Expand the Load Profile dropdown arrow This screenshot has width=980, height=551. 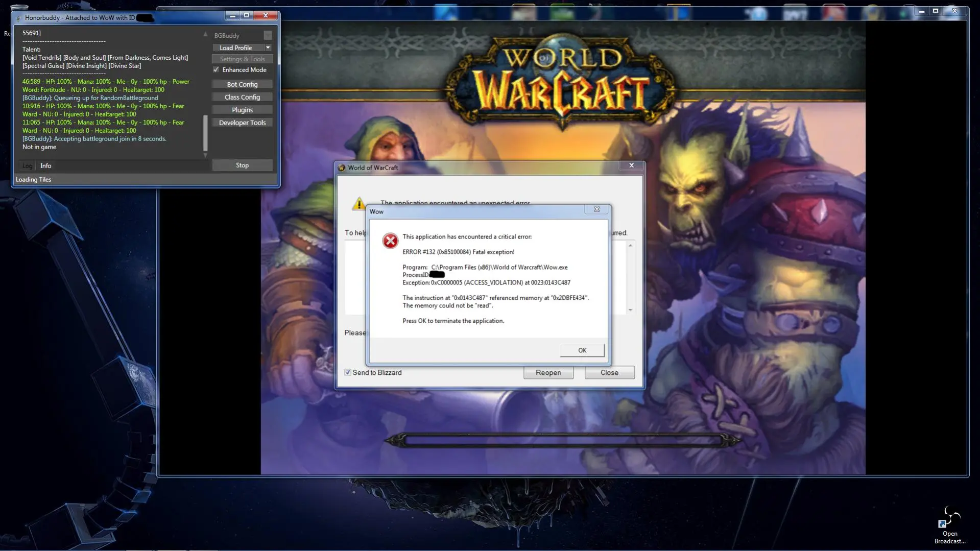[268, 47]
